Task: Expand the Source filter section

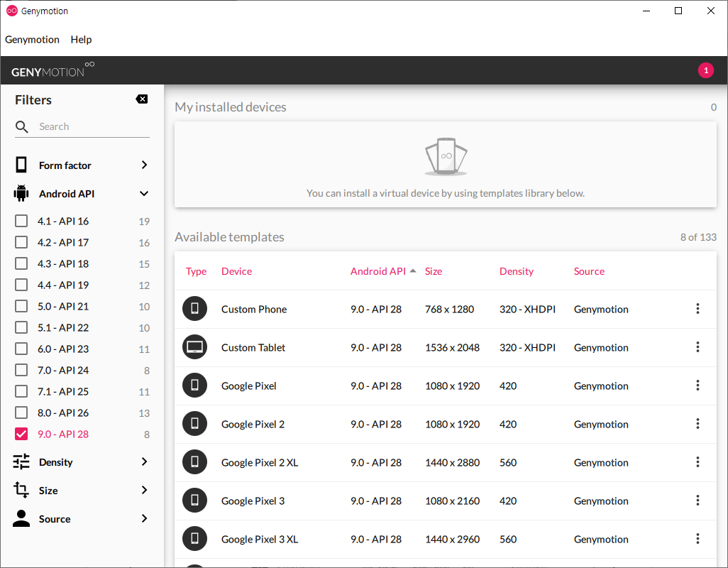Action: [144, 518]
